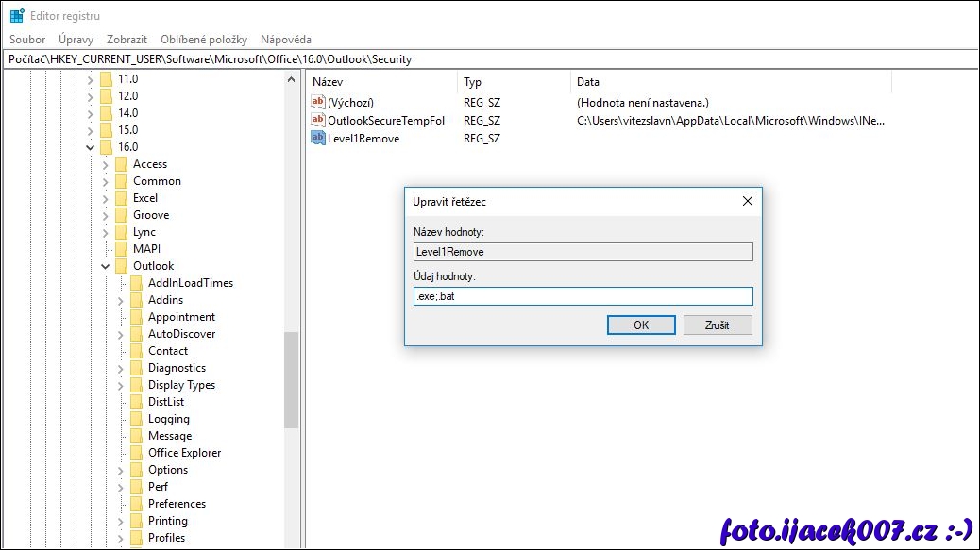The image size is (980, 550).
Task: Click the Data column header
Action: click(588, 82)
